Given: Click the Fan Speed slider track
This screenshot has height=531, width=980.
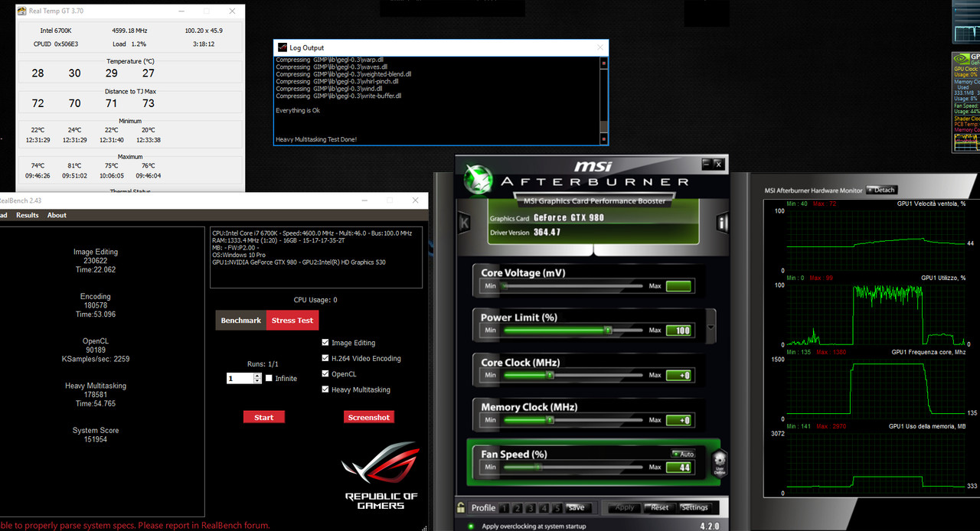Looking at the screenshot, I should [573, 467].
